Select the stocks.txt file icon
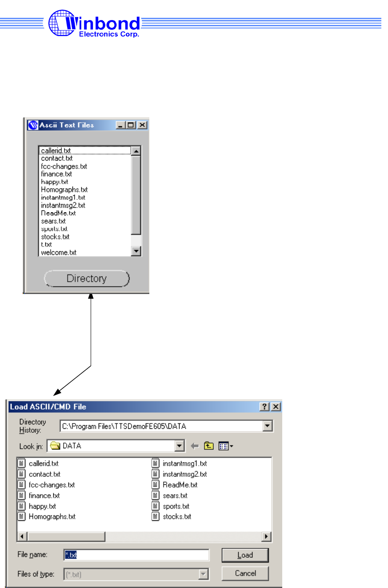Image resolution: width=388 pixels, height=588 pixels. tap(155, 517)
